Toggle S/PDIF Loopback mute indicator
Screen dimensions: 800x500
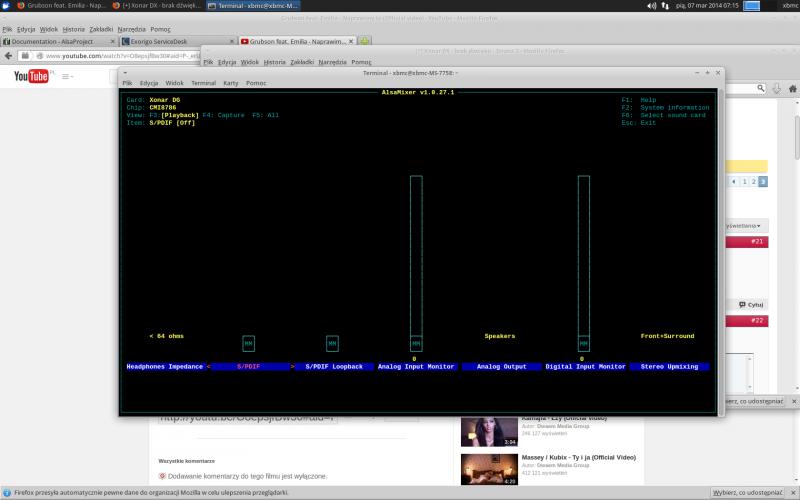(x=333, y=343)
